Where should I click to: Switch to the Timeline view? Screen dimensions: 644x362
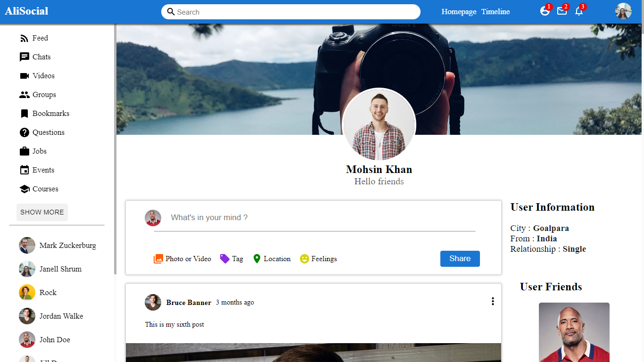click(495, 11)
